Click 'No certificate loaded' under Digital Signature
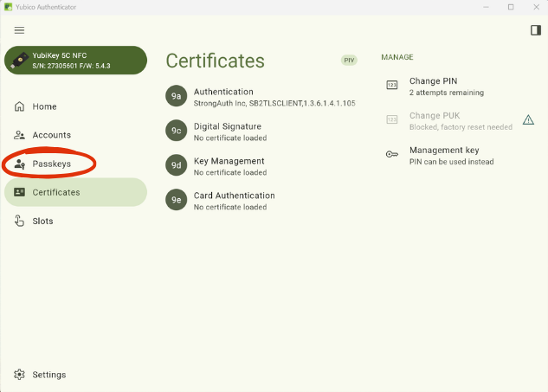The width and height of the screenshot is (548, 392). [230, 138]
